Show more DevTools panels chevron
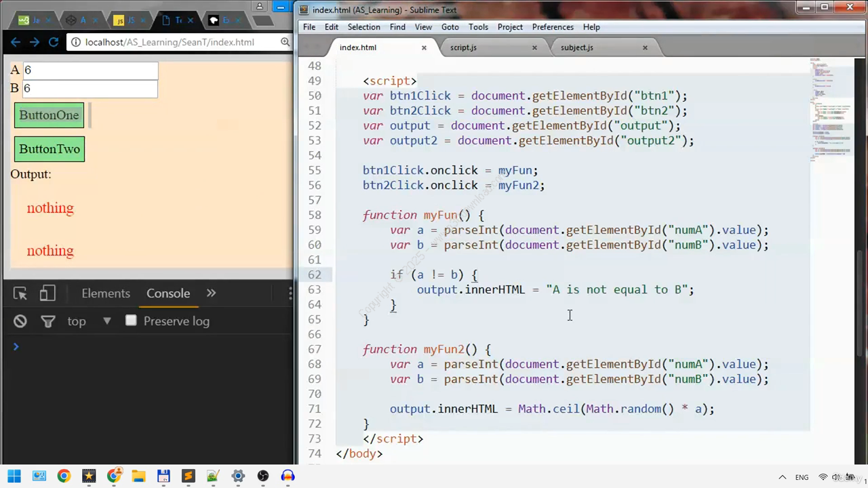Image resolution: width=868 pixels, height=488 pixels. [211, 293]
